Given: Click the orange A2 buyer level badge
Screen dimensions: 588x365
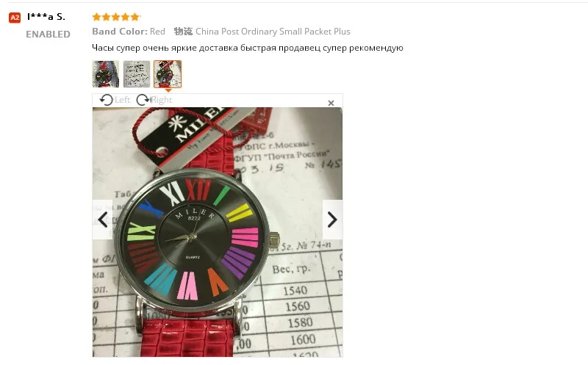Looking at the screenshot, I should [15, 17].
